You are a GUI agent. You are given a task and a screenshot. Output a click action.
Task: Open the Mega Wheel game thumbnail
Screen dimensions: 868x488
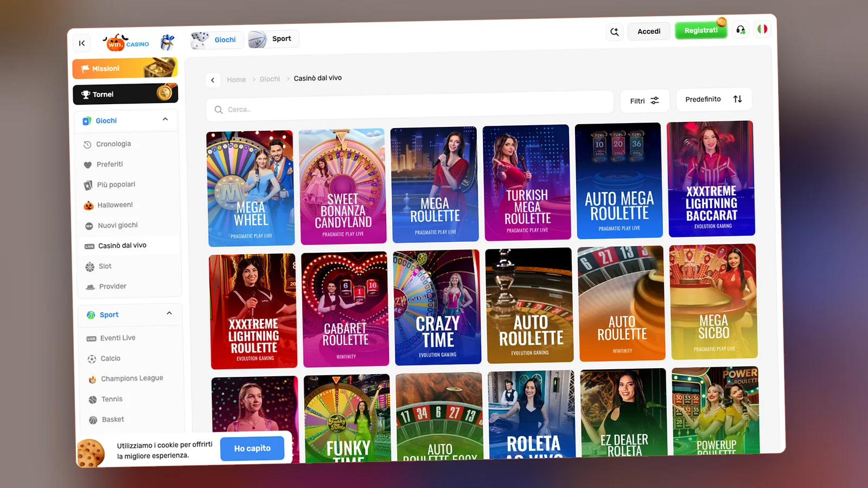[251, 188]
